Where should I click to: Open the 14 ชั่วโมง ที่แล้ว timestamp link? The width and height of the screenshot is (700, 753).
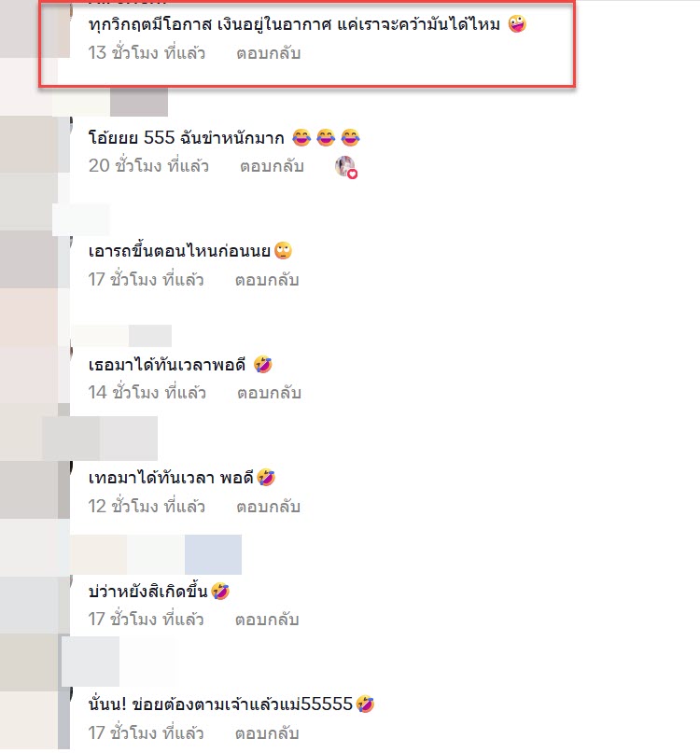[147, 392]
